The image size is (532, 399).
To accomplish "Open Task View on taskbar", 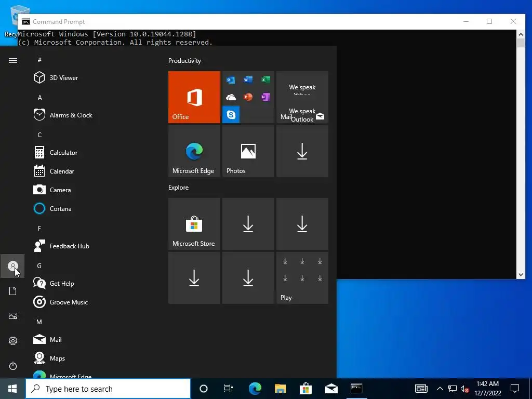I will coord(229,389).
